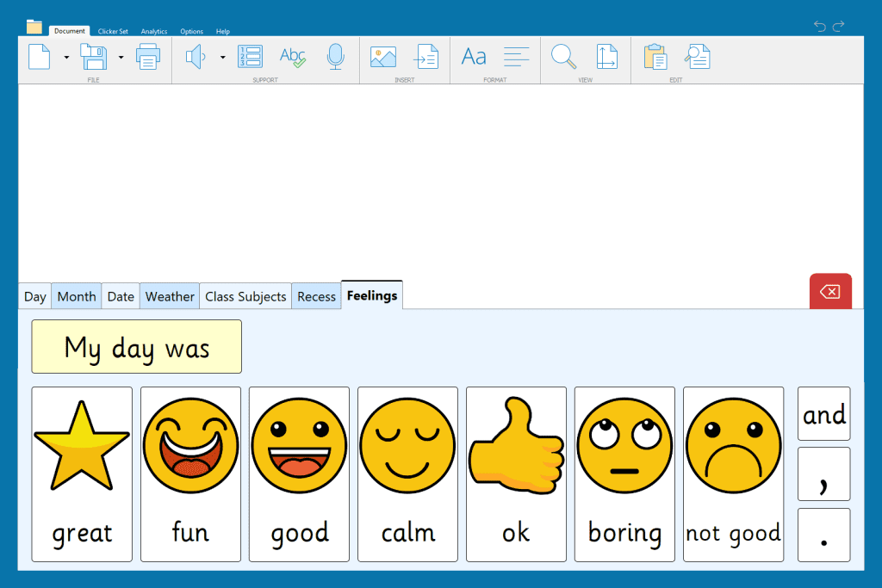Choose the 'good' smiling face cell
Screen dimensions: 882x588
pos(299,473)
